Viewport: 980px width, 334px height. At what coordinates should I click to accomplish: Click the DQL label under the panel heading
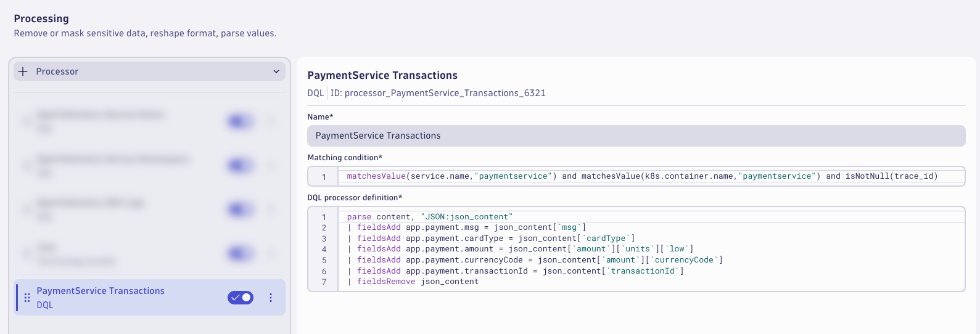(316, 93)
